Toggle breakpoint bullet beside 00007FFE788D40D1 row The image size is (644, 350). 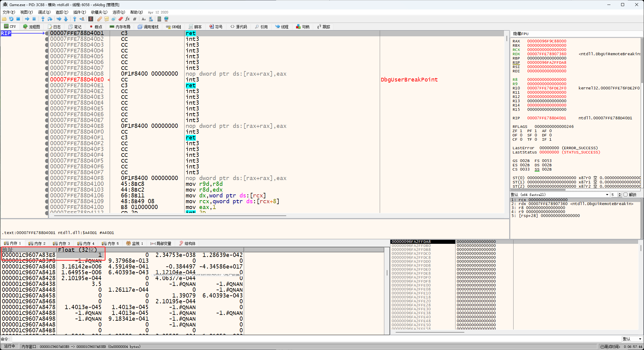click(47, 33)
